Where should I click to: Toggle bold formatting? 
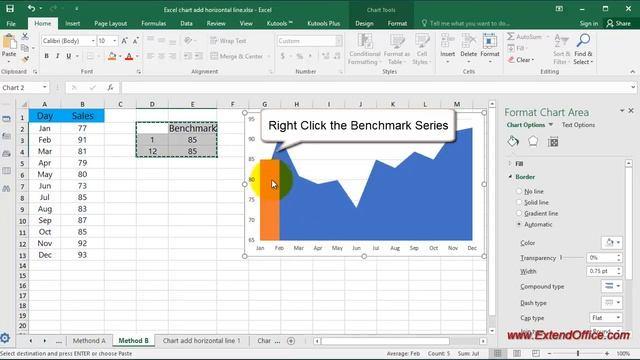pos(47,56)
